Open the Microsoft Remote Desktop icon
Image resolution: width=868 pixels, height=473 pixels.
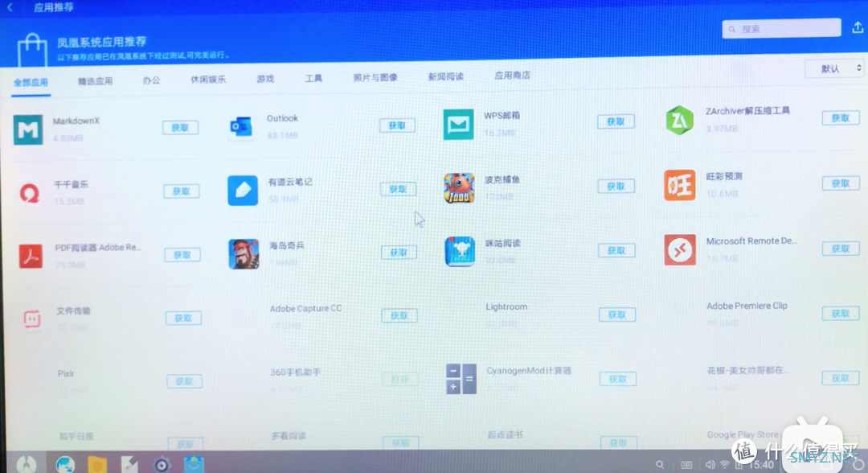[680, 249]
